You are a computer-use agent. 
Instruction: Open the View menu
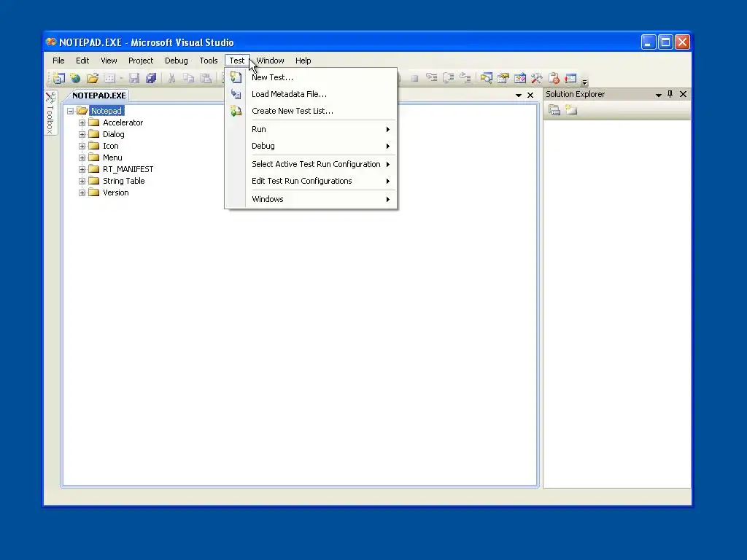pos(109,61)
